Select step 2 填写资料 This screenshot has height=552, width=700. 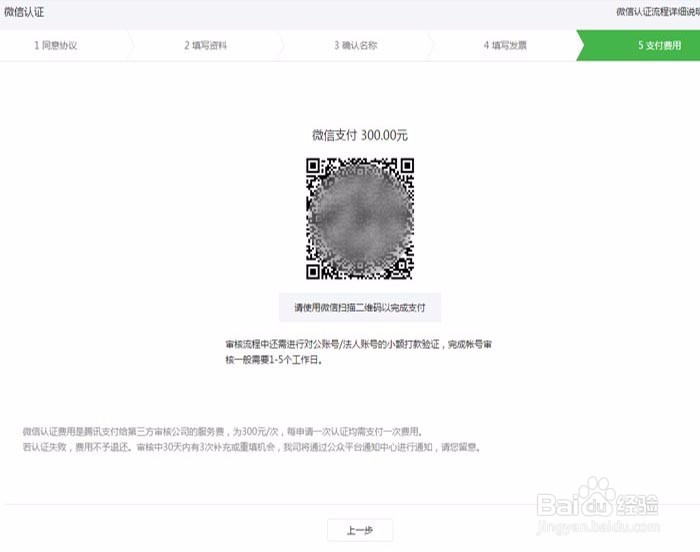(206, 46)
